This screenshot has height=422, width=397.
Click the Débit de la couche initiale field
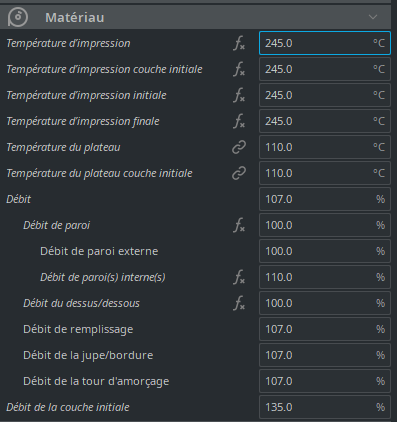pos(325,407)
